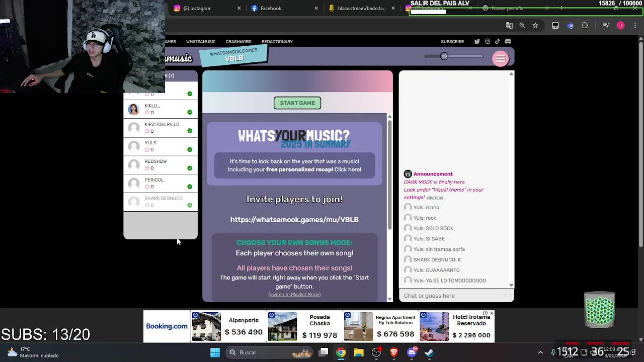This screenshot has width=644, height=362.
Task: Switch to the Facebook browser tab
Action: click(x=284, y=8)
